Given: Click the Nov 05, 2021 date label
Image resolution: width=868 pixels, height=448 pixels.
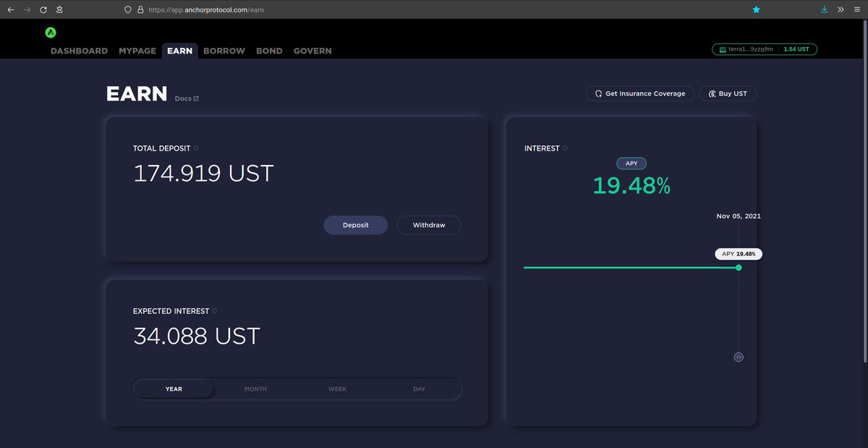Looking at the screenshot, I should (739, 216).
